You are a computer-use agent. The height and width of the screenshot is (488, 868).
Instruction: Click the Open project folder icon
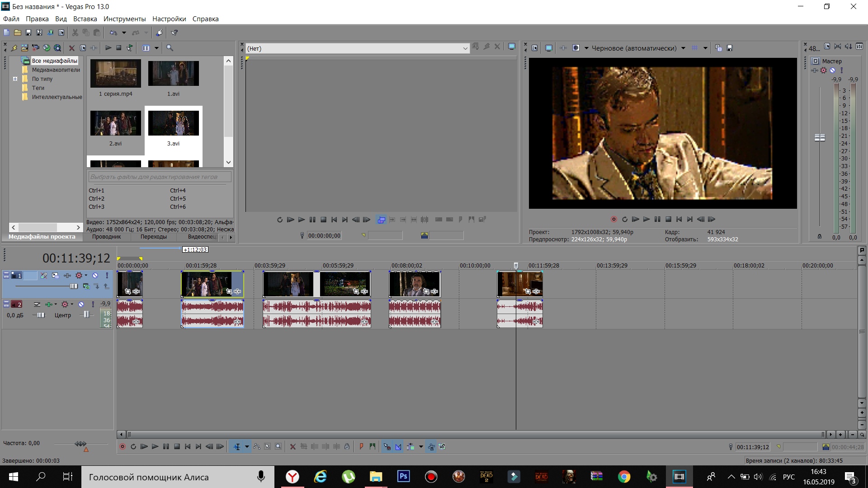[x=17, y=33]
